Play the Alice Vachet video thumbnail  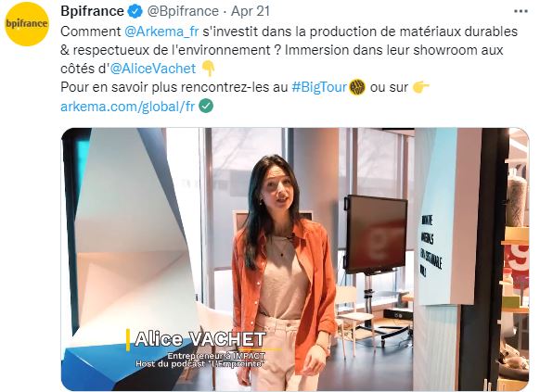(x=295, y=259)
